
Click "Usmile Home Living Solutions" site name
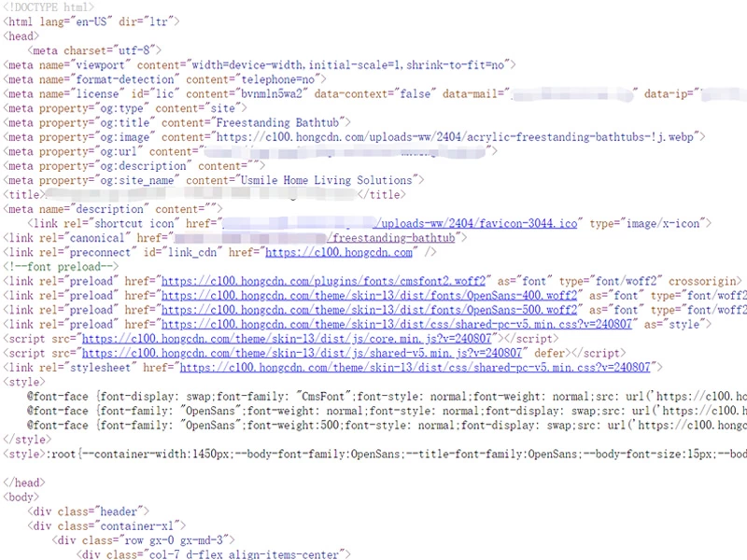coord(326,180)
